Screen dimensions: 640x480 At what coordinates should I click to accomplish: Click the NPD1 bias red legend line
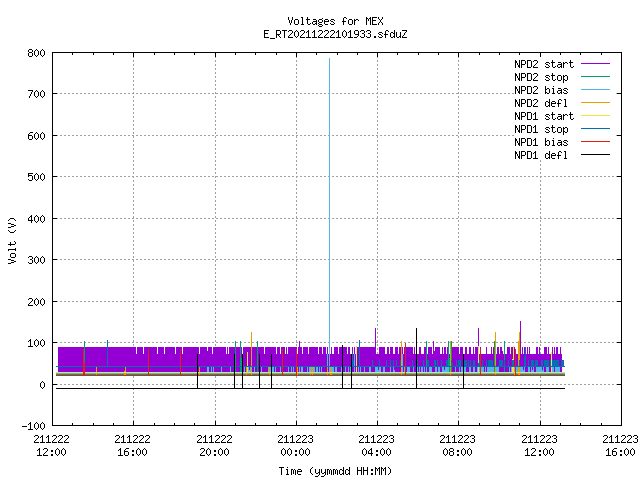click(x=595, y=142)
